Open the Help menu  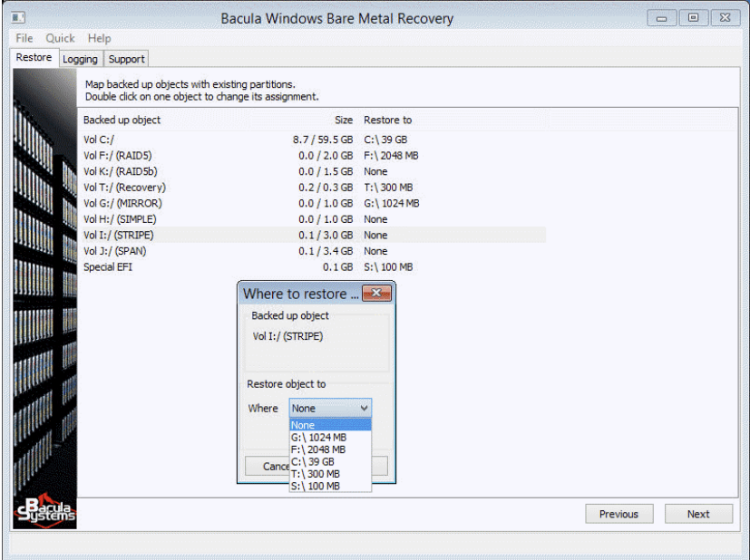tap(100, 38)
